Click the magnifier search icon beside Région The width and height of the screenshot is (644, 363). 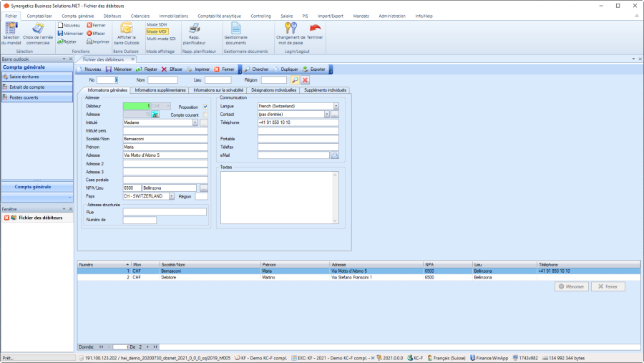295,80
